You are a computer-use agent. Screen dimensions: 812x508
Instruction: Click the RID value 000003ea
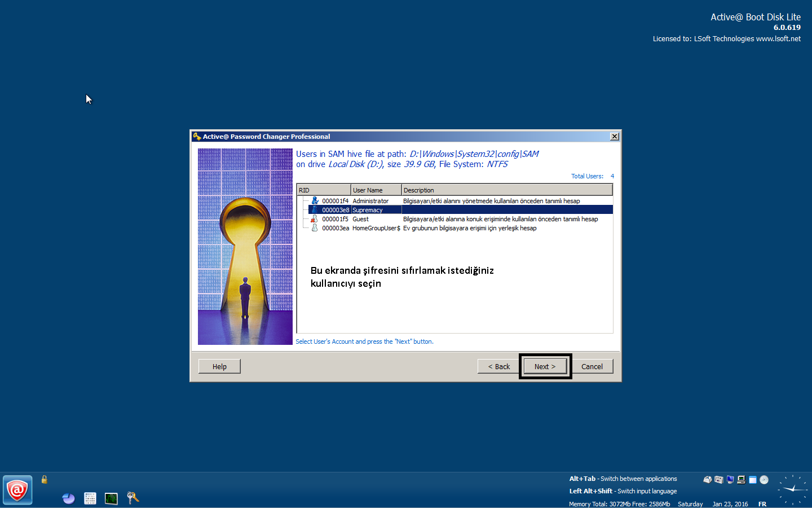pos(336,228)
